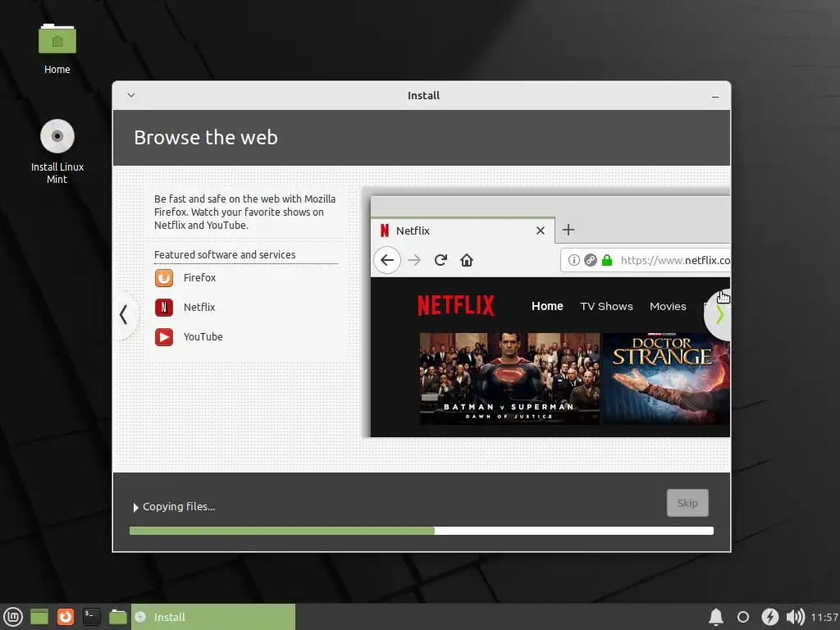Click the Featured software and services heading
The image size is (840, 630).
pyautogui.click(x=225, y=255)
